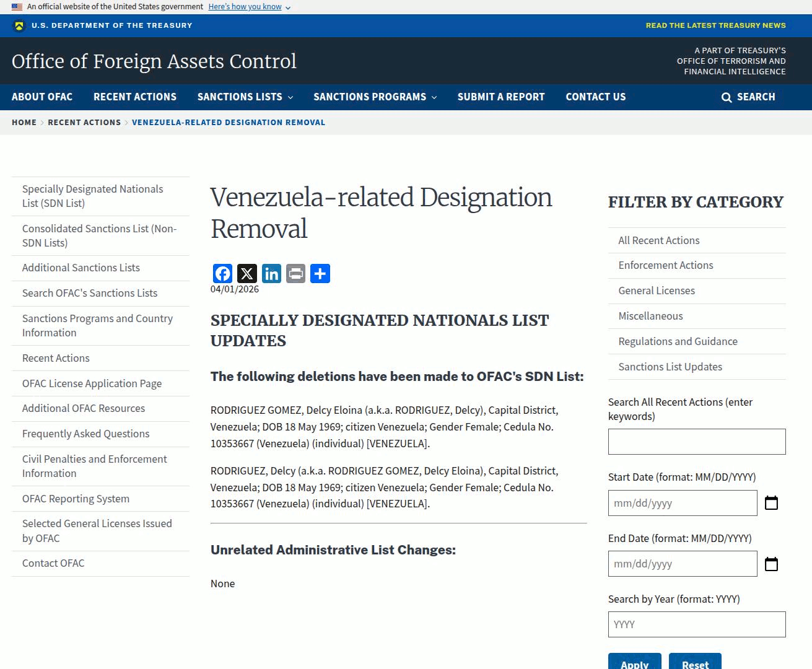Open Read the Latest Treasury News link
The height and width of the screenshot is (669, 812).
pos(715,25)
